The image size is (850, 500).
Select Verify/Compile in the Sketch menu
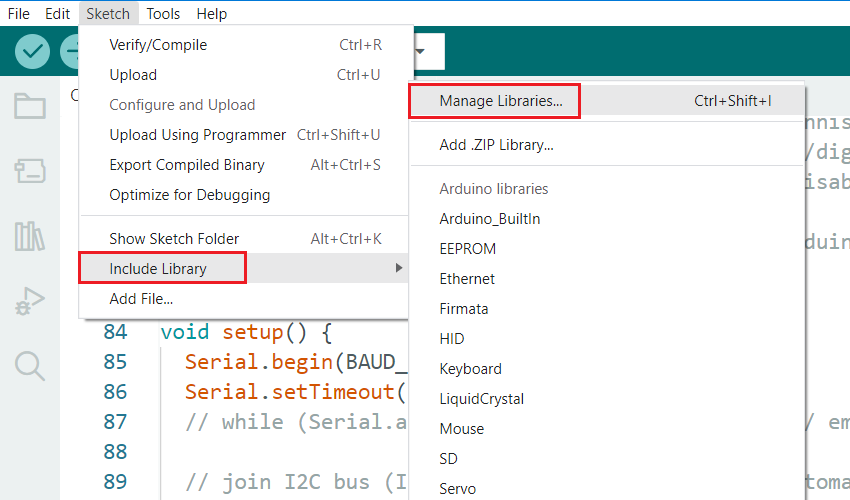pyautogui.click(x=158, y=45)
